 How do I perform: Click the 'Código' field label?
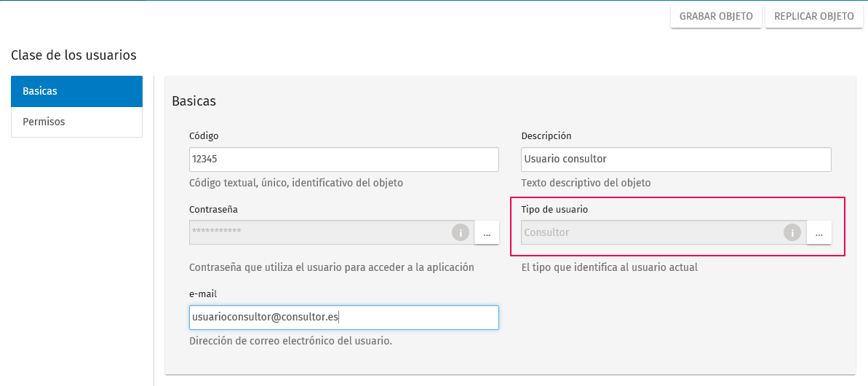pyautogui.click(x=204, y=135)
